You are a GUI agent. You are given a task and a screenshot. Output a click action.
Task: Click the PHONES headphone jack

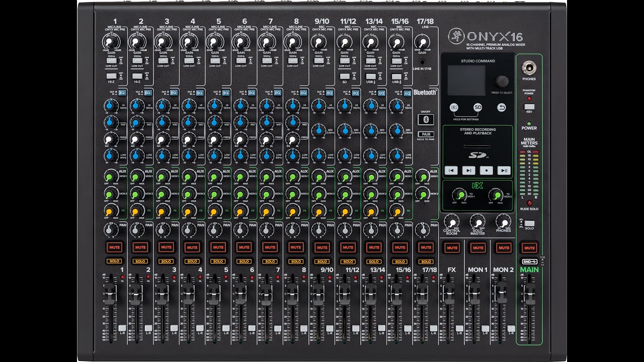point(529,67)
